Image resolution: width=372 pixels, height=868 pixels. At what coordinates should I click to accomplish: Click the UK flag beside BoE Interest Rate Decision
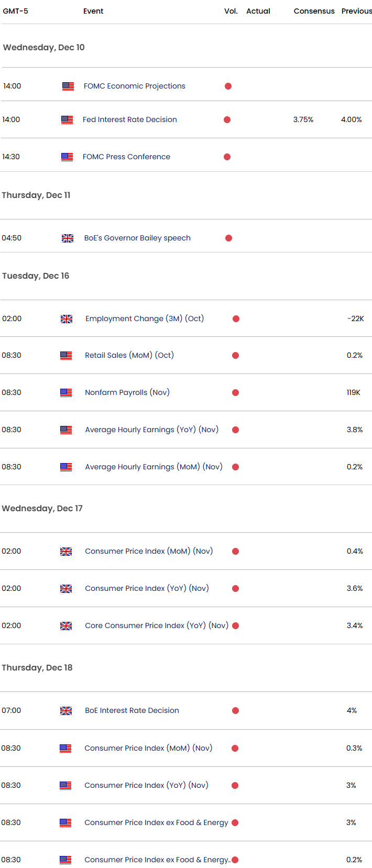coord(66,711)
